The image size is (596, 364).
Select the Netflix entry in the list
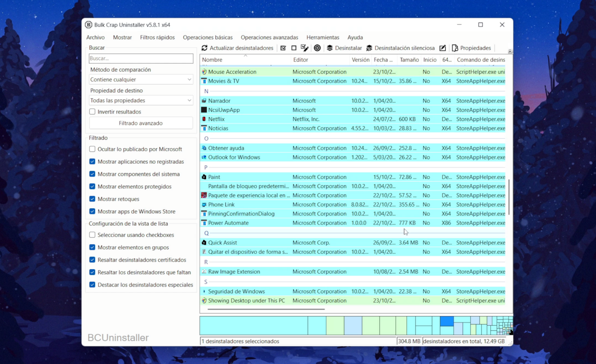point(216,119)
